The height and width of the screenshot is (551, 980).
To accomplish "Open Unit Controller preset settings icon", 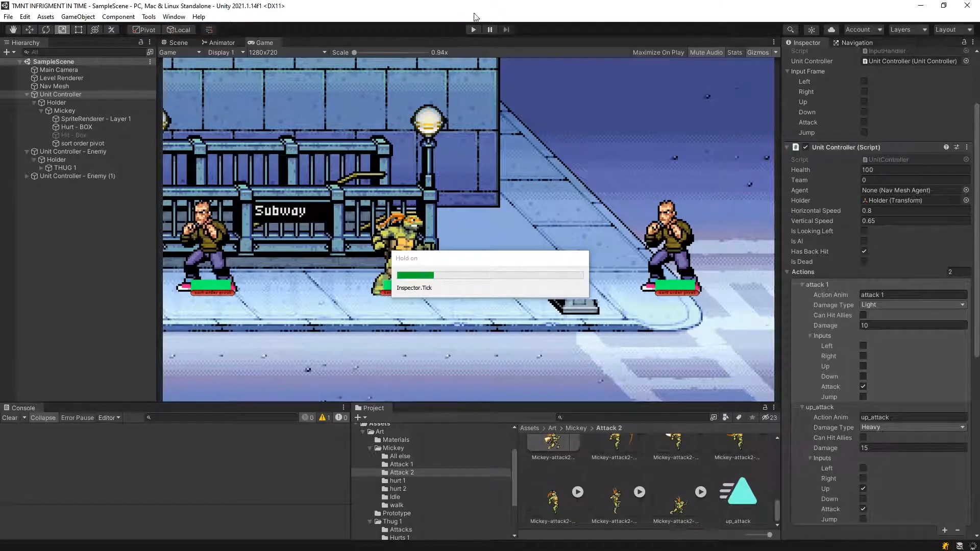I will [957, 147].
